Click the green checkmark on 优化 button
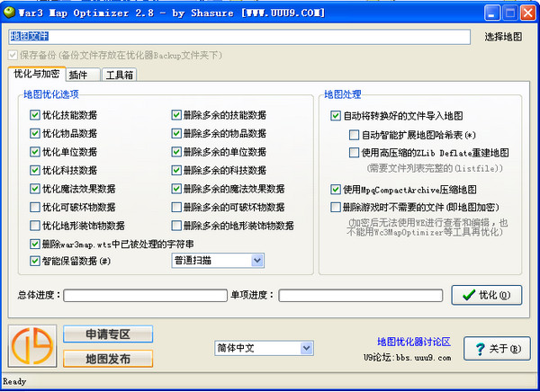Viewport: 540px width, 392px height. [x=469, y=295]
